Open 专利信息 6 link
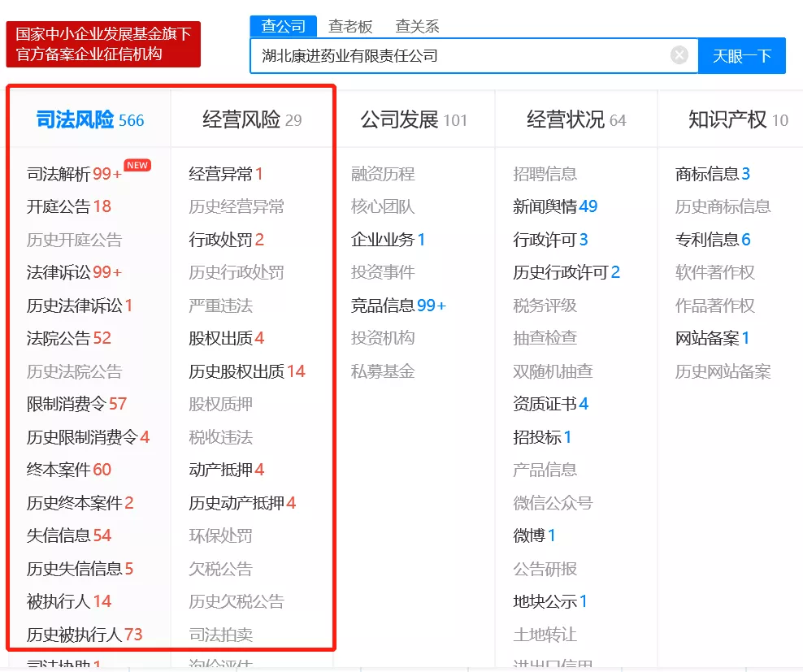 pyautogui.click(x=713, y=239)
